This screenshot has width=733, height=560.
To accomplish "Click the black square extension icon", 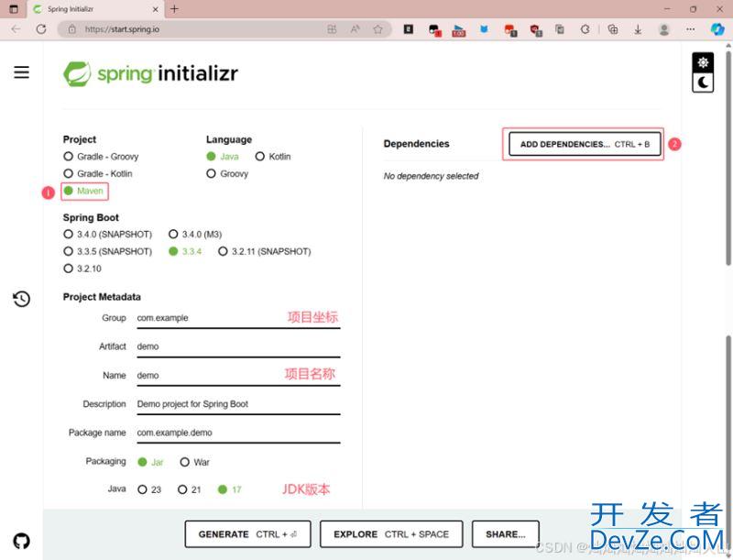I will (409, 29).
